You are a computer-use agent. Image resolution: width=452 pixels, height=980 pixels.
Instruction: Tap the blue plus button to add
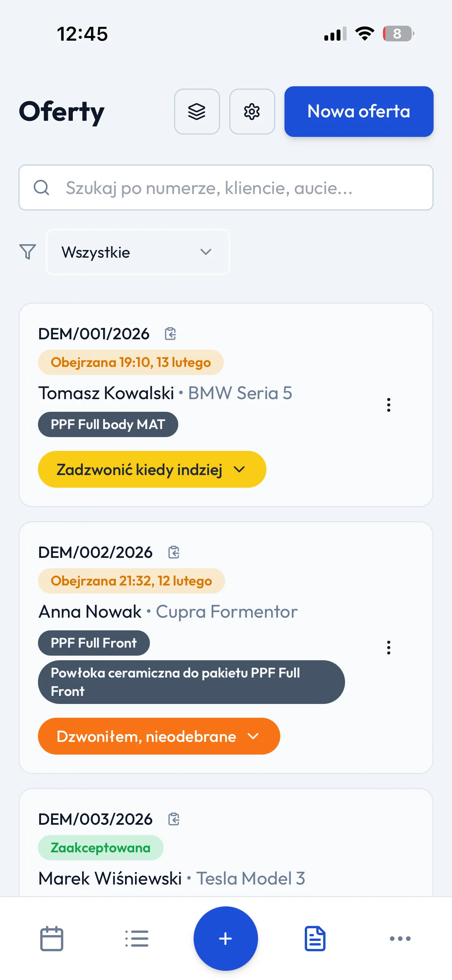pos(226,938)
